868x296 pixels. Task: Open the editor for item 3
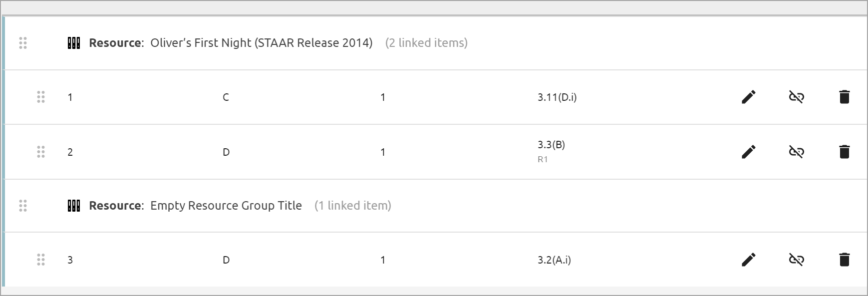[748, 260]
